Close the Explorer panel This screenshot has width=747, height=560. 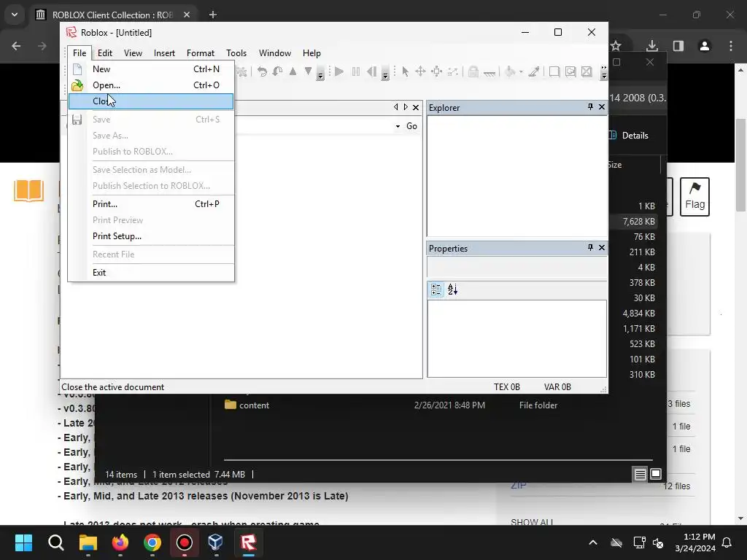coord(602,106)
